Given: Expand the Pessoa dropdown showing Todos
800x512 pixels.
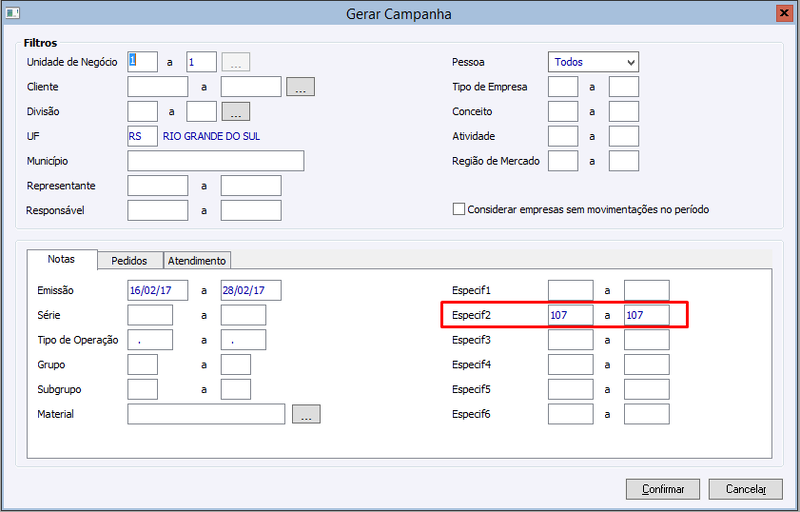Looking at the screenshot, I should tap(593, 62).
